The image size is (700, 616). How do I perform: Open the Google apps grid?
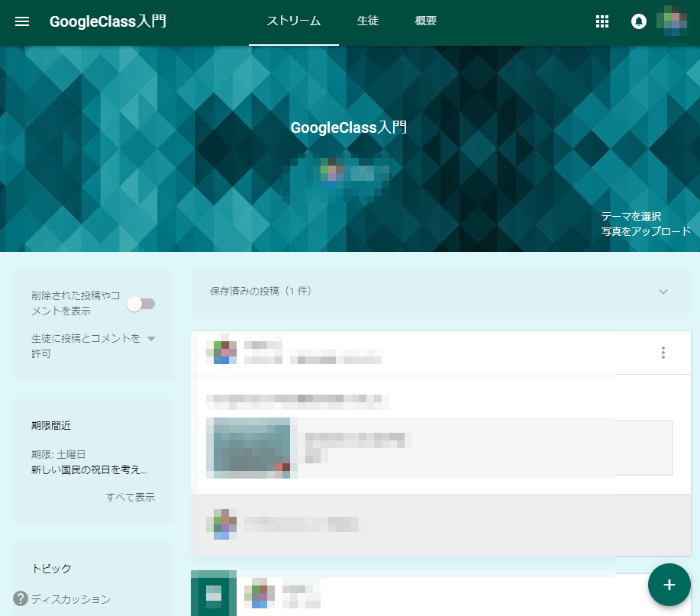coord(602,21)
